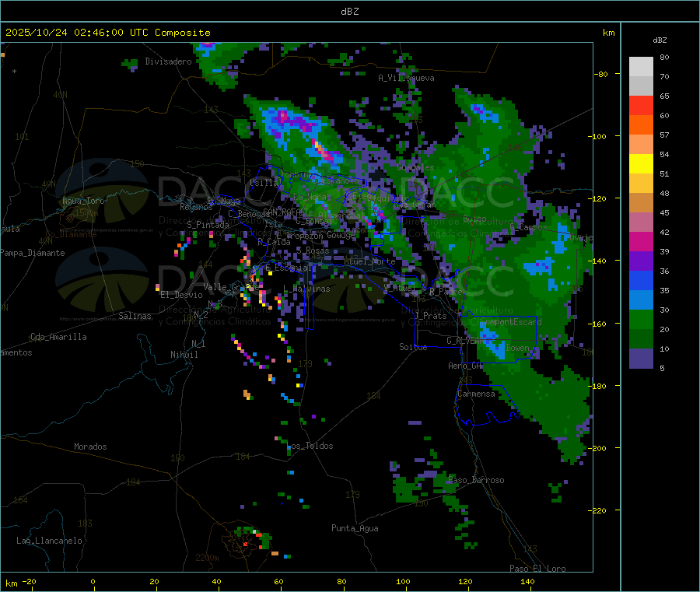Image resolution: width=700 pixels, height=592 pixels.
Task: Click the -220 km axis tick label
Action: coord(599,511)
